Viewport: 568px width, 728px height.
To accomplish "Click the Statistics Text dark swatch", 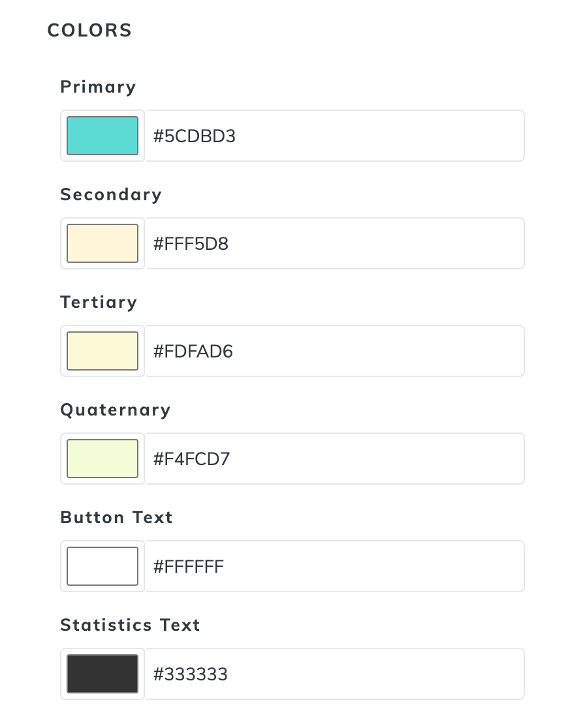I will coord(103,674).
